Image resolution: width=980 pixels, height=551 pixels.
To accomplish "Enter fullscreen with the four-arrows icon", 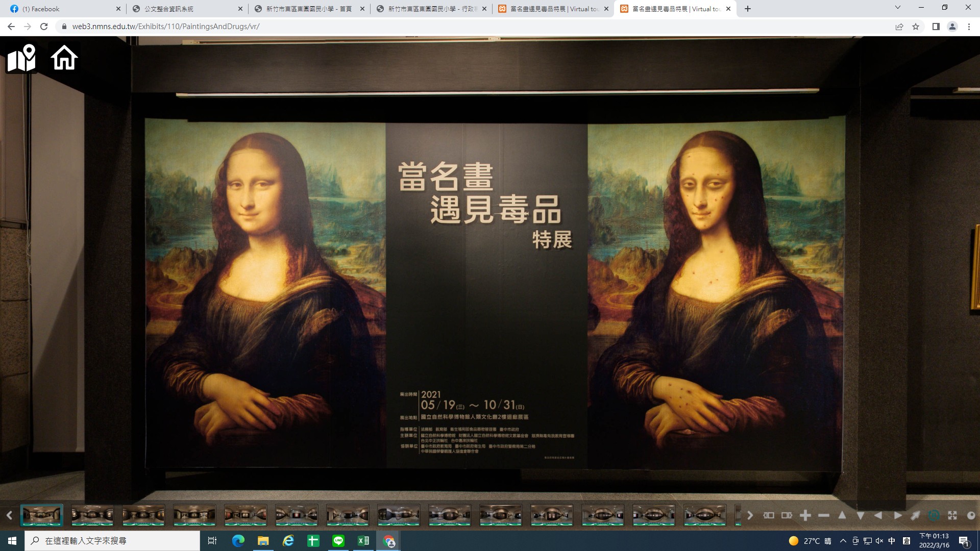I will click(952, 515).
